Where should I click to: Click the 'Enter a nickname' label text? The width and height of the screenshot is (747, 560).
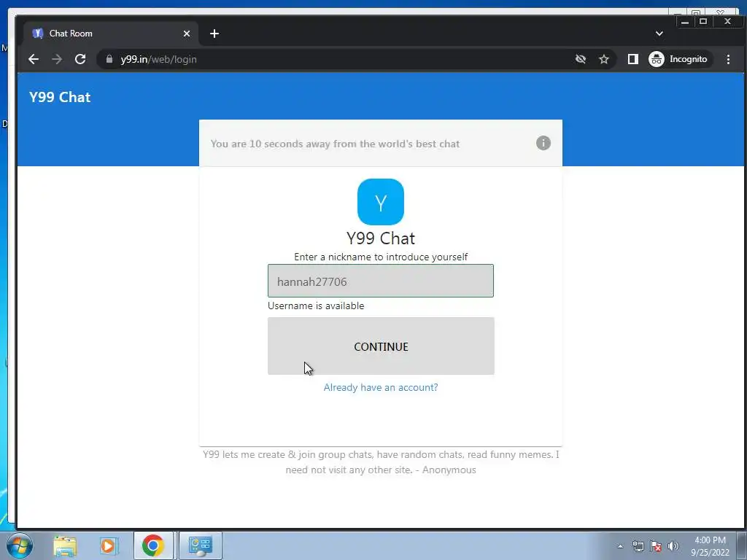point(381,257)
